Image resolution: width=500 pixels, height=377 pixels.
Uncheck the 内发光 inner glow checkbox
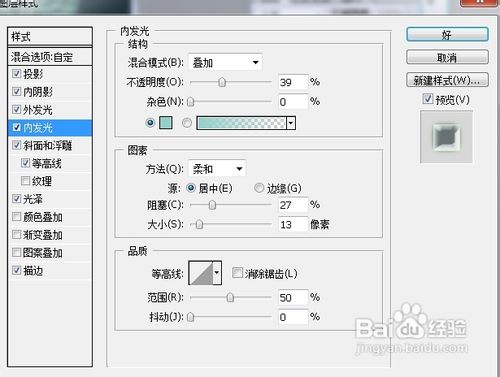pos(16,127)
